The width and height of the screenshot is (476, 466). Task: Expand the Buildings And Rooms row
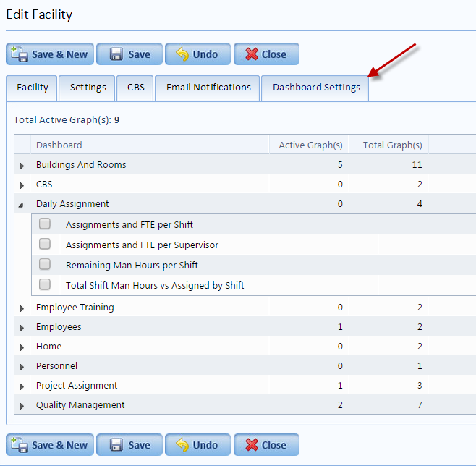22,166
